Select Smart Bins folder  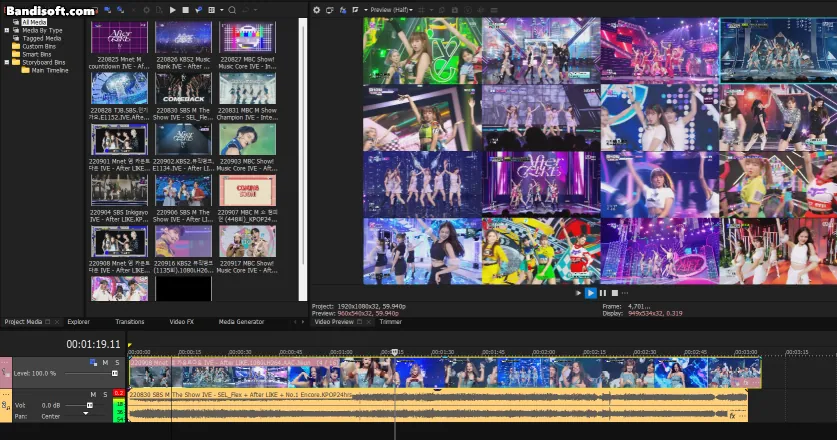(x=37, y=54)
